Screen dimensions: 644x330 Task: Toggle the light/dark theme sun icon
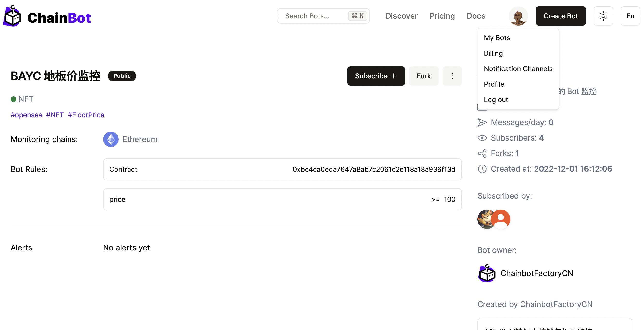click(x=603, y=16)
